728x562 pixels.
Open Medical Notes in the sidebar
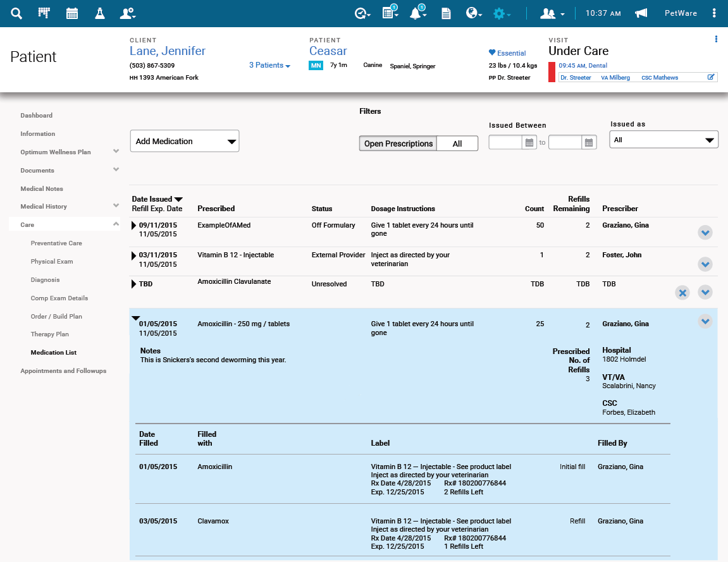click(x=42, y=189)
